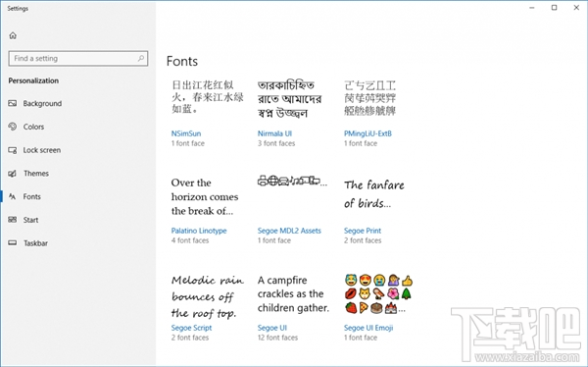Click the Nirmala UI Bengali preview
This screenshot has width=588, height=367.
[x=289, y=99]
